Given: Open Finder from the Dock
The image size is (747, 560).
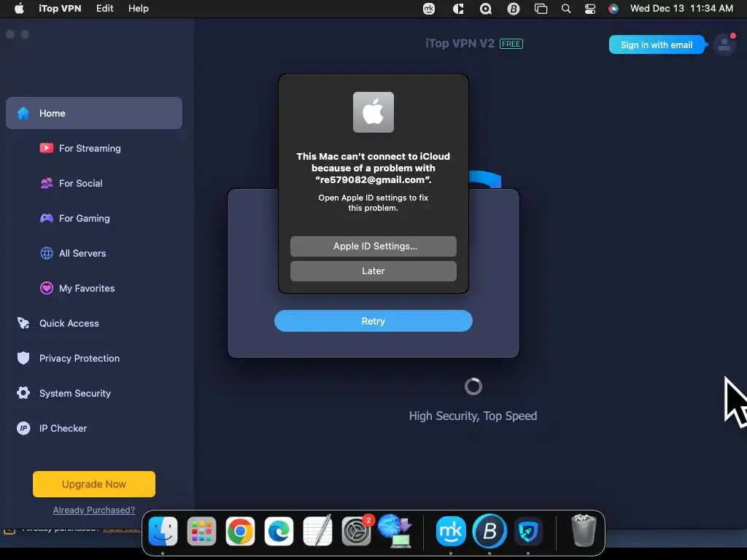Looking at the screenshot, I should click(x=163, y=531).
